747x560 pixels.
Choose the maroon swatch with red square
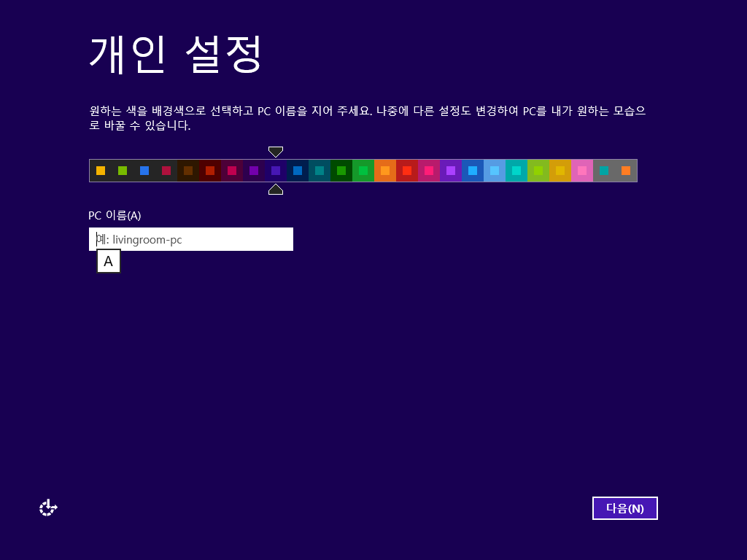pos(210,171)
